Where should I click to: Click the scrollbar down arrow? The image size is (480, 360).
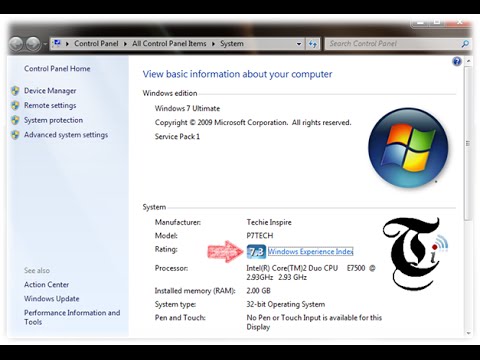468,333
